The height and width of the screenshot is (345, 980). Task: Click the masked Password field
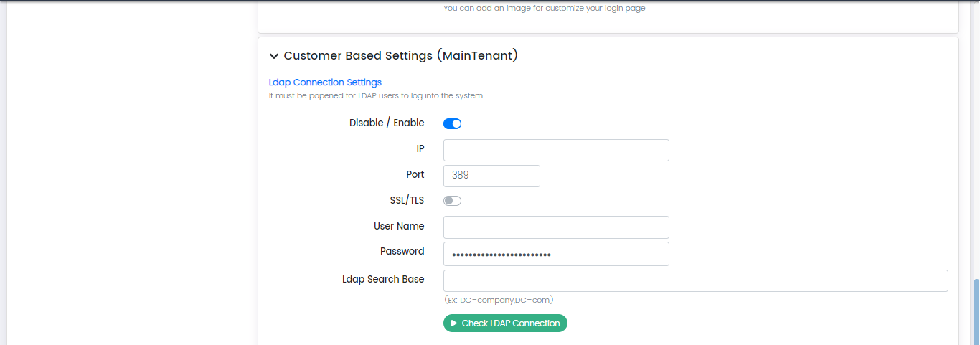[556, 253]
